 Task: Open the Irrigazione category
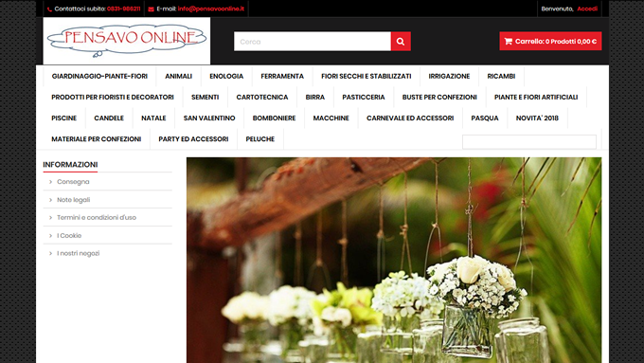click(449, 76)
